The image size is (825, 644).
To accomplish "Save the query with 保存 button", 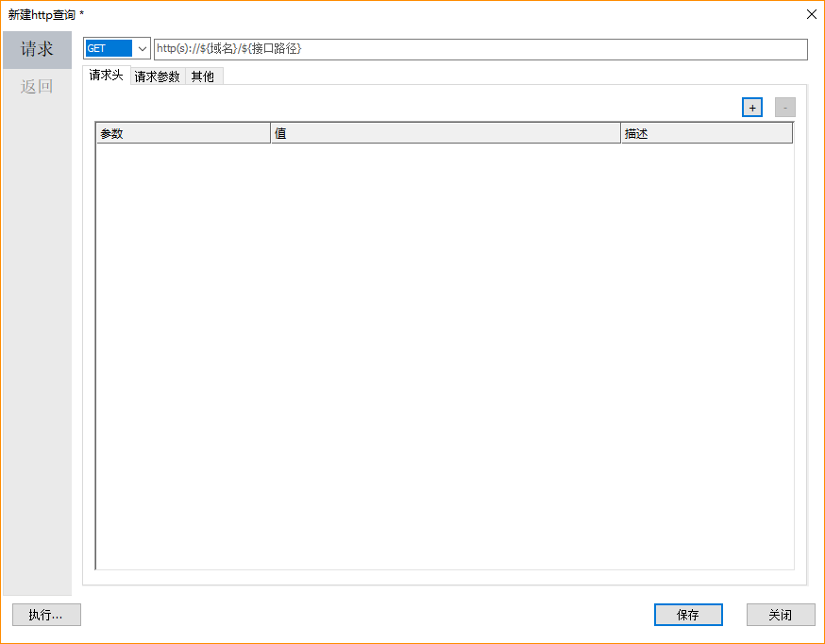I will (x=688, y=615).
